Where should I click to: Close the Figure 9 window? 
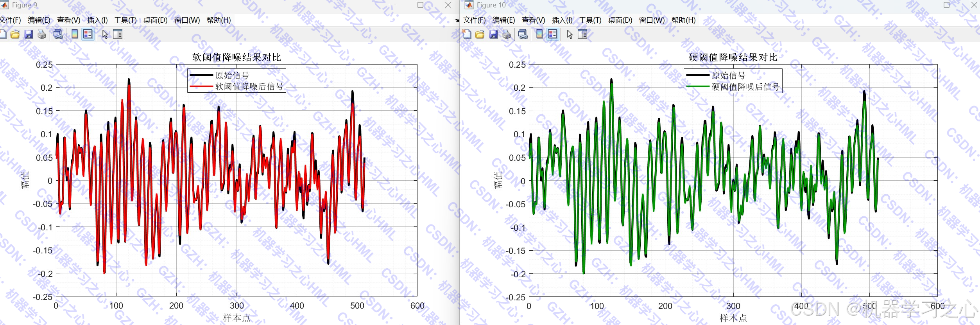point(448,5)
